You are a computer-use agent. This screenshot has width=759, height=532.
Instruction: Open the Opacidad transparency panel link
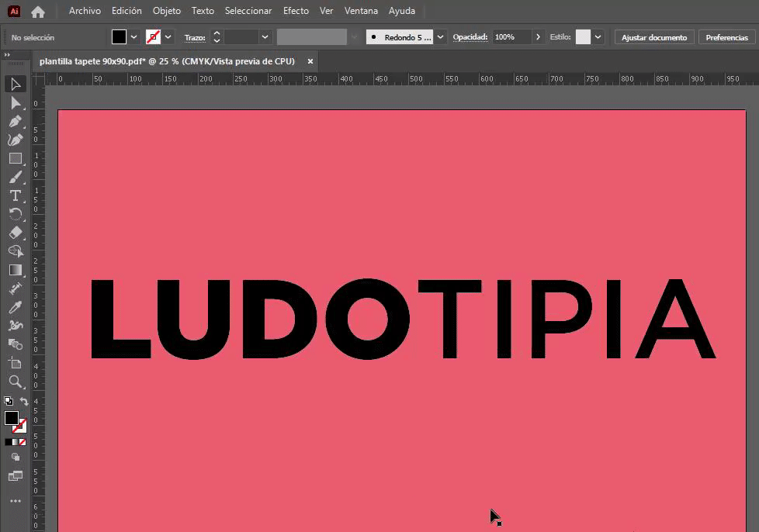click(470, 37)
